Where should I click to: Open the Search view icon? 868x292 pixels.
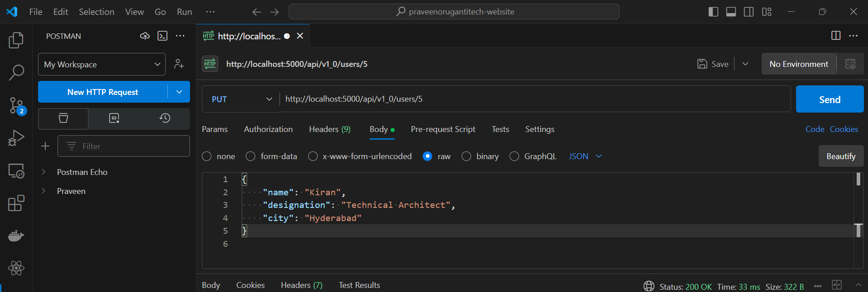click(x=16, y=72)
